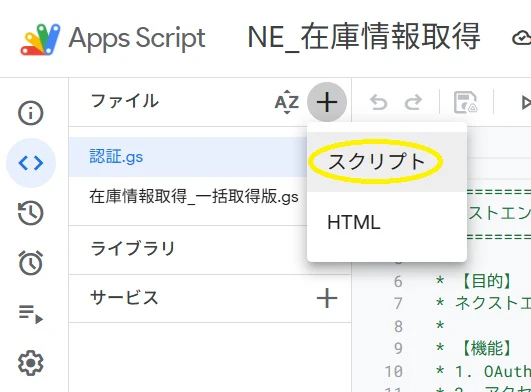This screenshot has width=531, height=392.
Task: Open the Editor code icon
Action: point(31,163)
